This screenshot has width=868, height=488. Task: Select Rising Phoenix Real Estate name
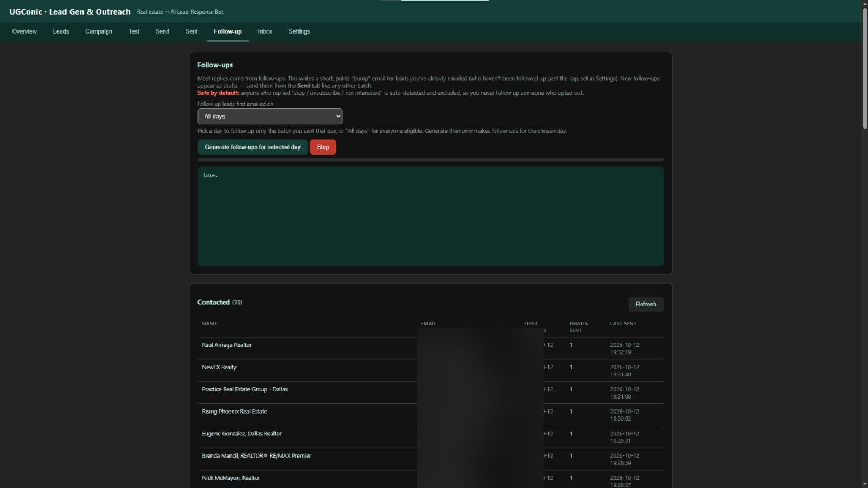(234, 412)
